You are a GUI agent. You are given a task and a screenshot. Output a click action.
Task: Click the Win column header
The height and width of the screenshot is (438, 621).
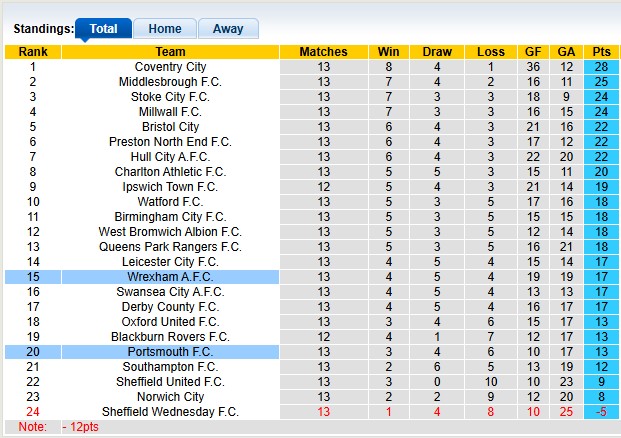coord(388,52)
